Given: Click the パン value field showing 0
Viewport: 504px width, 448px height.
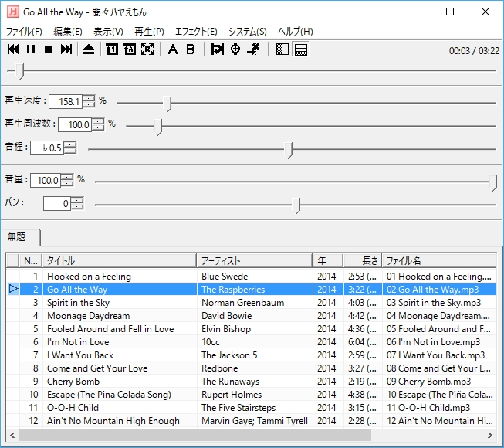Looking at the screenshot, I should 57,204.
